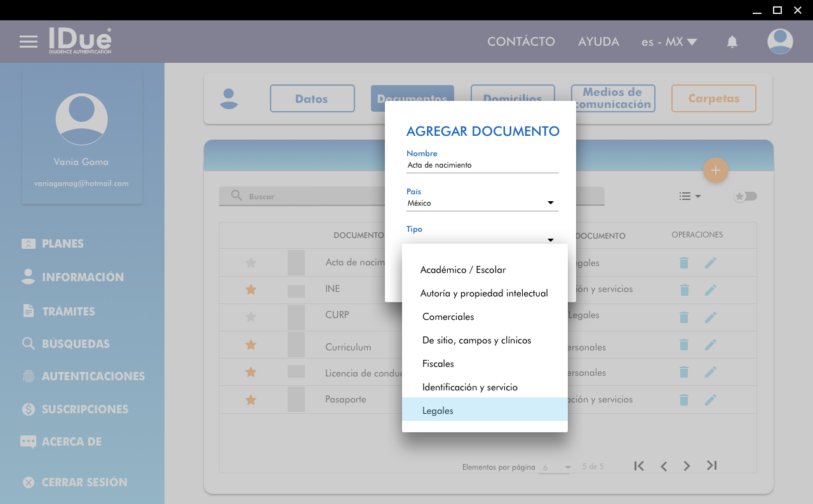Click the Nombre input field
Screen dimensions: 813x504
[482, 165]
